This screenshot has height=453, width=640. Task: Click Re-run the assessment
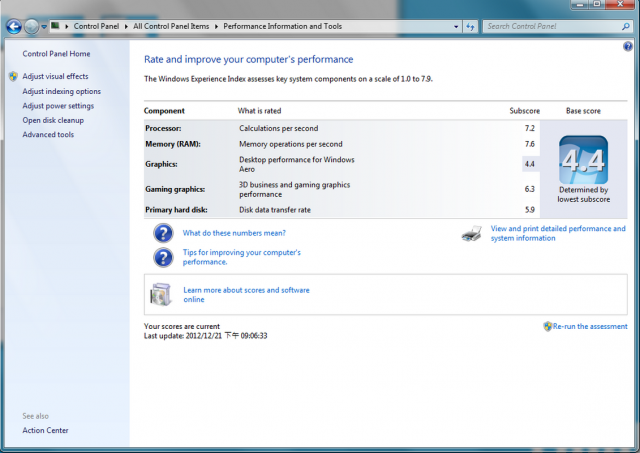pos(590,326)
